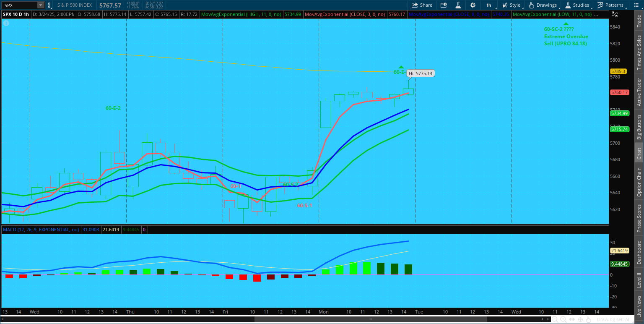Screen dimensions: 644x324
Task: Click the flask Edit Studies icon
Action: [458, 5]
